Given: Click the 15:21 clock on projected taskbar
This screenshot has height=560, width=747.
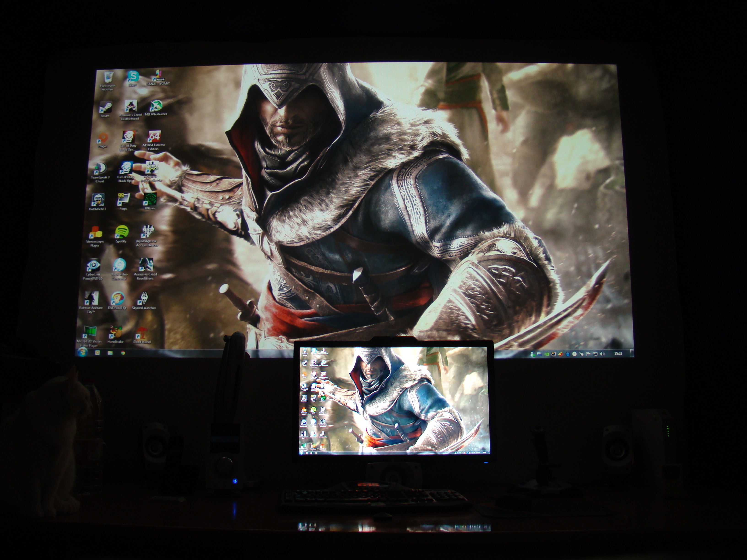Looking at the screenshot, I should pos(619,354).
